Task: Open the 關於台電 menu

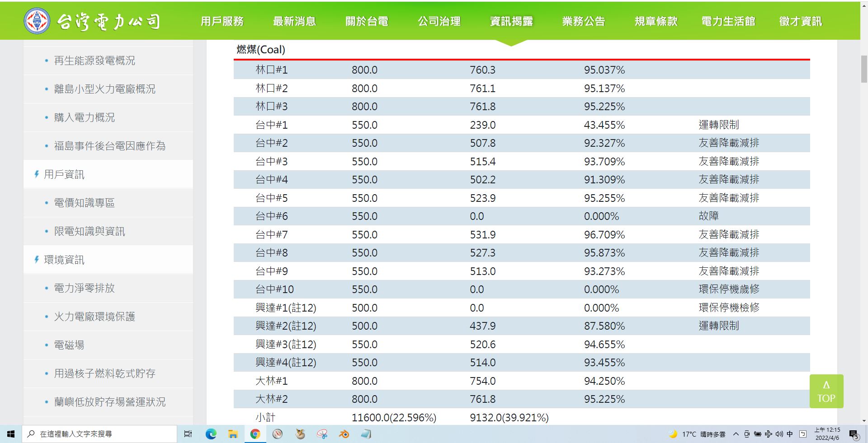Action: click(367, 21)
